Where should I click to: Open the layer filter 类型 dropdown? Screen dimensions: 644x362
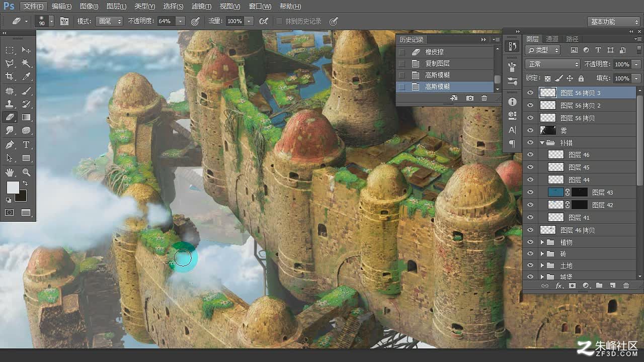point(543,50)
